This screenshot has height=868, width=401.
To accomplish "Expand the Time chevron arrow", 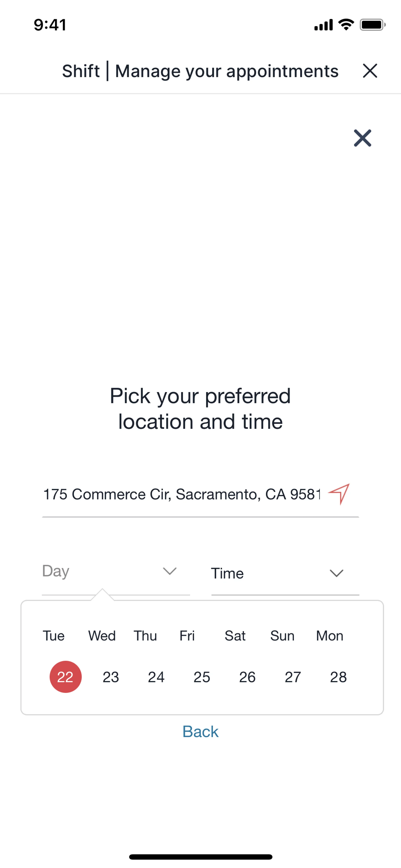I will point(336,573).
